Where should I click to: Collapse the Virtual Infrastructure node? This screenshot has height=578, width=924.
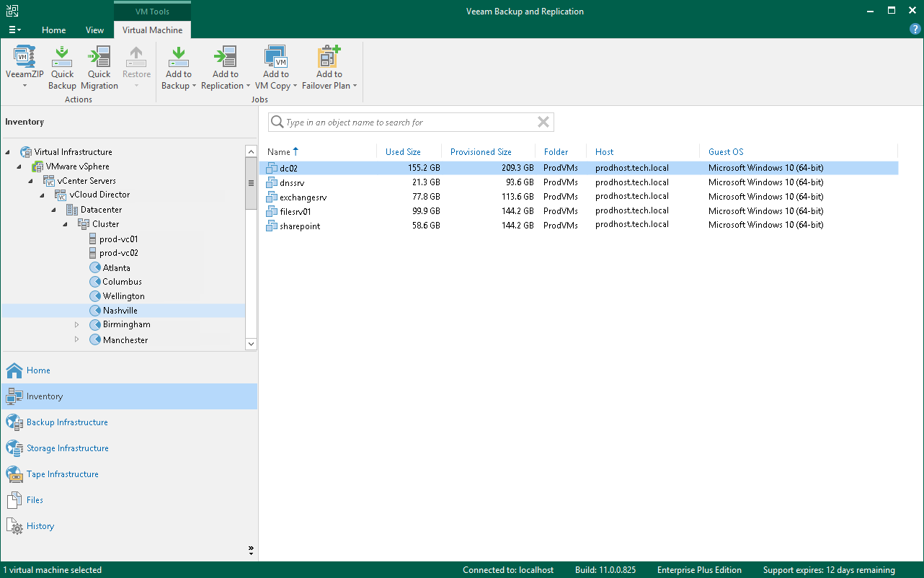[x=8, y=152]
